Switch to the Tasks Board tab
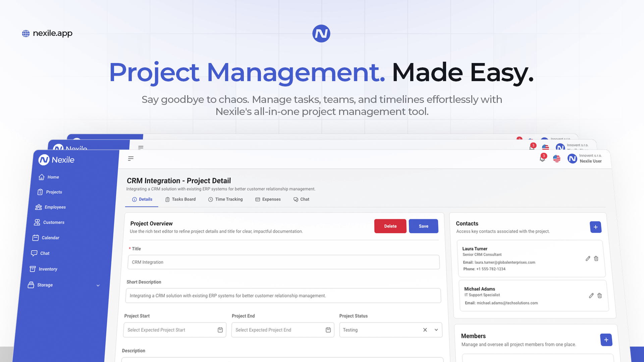Image resolution: width=644 pixels, height=362 pixels. (180, 199)
